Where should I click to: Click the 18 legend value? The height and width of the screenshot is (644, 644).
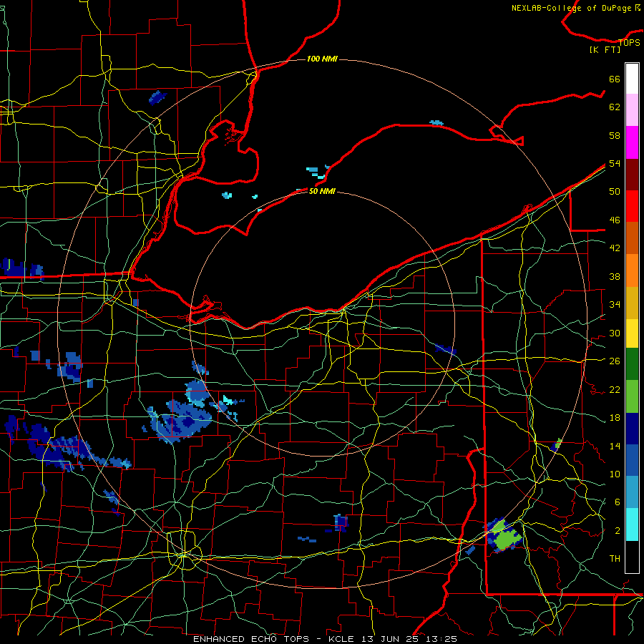coord(615,418)
